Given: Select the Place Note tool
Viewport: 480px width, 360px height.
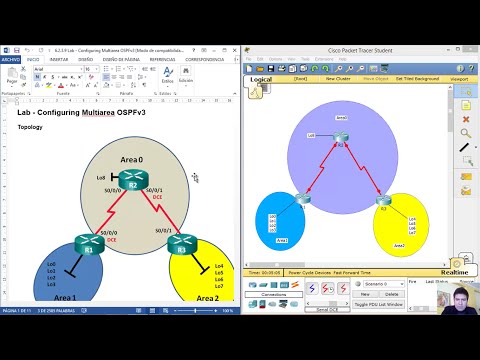Looking at the screenshot, I should 466,106.
